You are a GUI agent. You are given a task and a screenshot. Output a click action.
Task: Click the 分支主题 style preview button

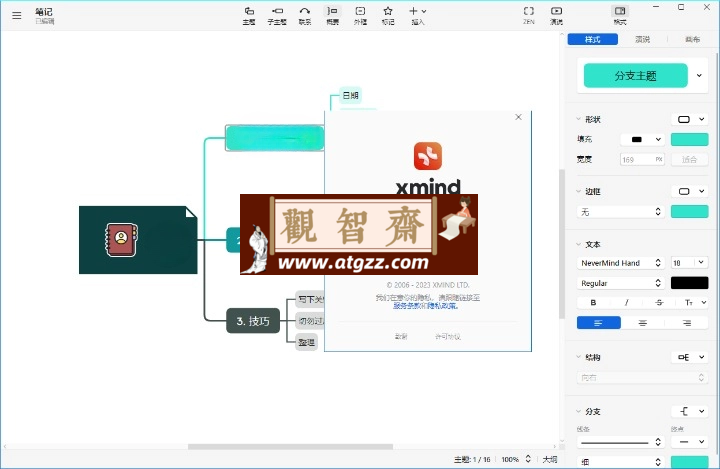(636, 75)
